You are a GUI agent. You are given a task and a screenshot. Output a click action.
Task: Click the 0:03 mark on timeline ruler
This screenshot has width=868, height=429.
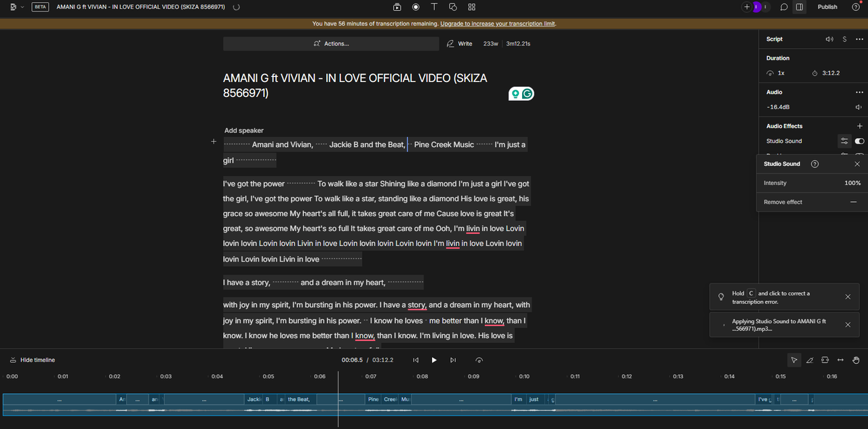[165, 376]
